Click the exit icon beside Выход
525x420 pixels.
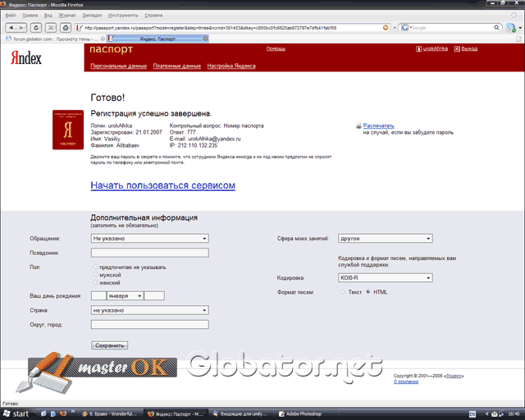click(x=457, y=49)
